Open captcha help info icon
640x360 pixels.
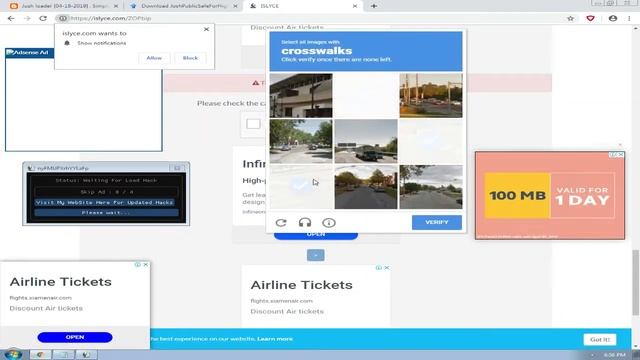329,222
